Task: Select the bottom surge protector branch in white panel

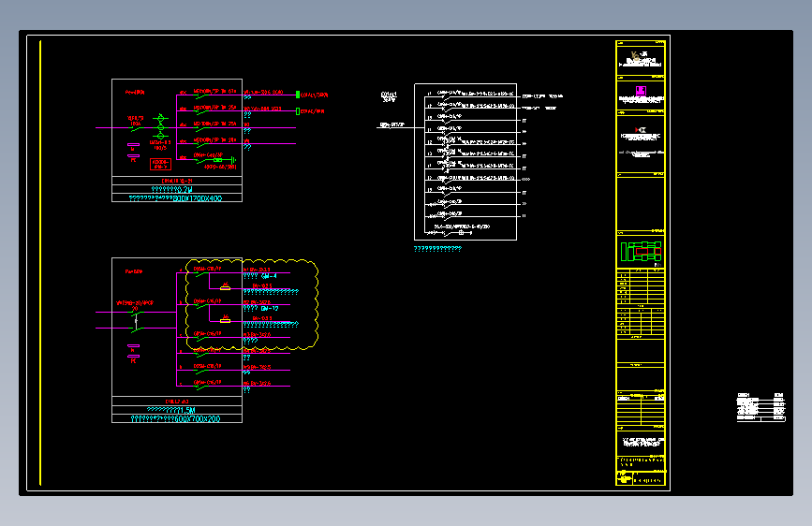Action: 449,232
